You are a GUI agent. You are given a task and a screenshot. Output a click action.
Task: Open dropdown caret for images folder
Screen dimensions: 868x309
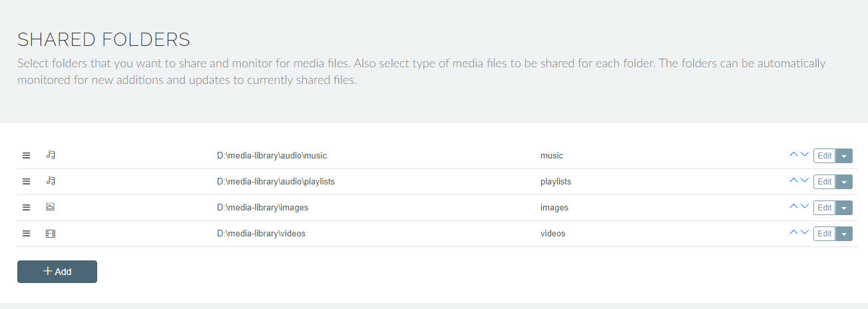[844, 208]
